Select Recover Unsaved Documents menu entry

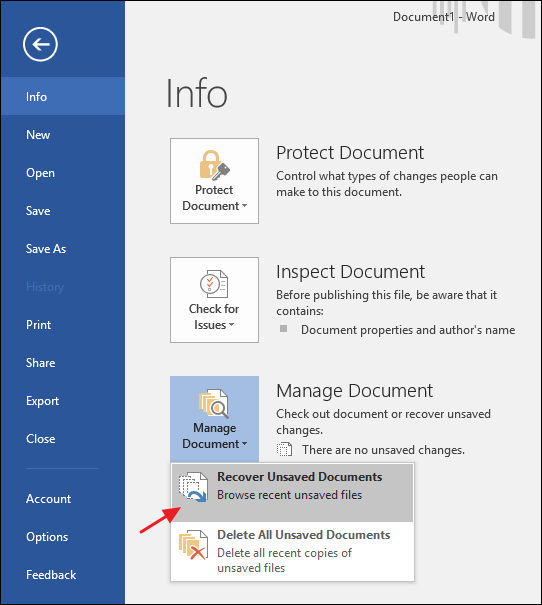tap(292, 493)
